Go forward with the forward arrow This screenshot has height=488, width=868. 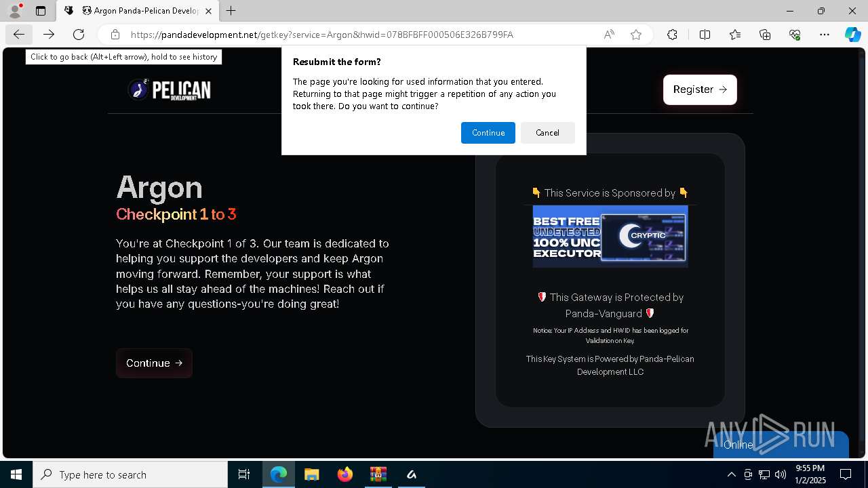click(49, 35)
